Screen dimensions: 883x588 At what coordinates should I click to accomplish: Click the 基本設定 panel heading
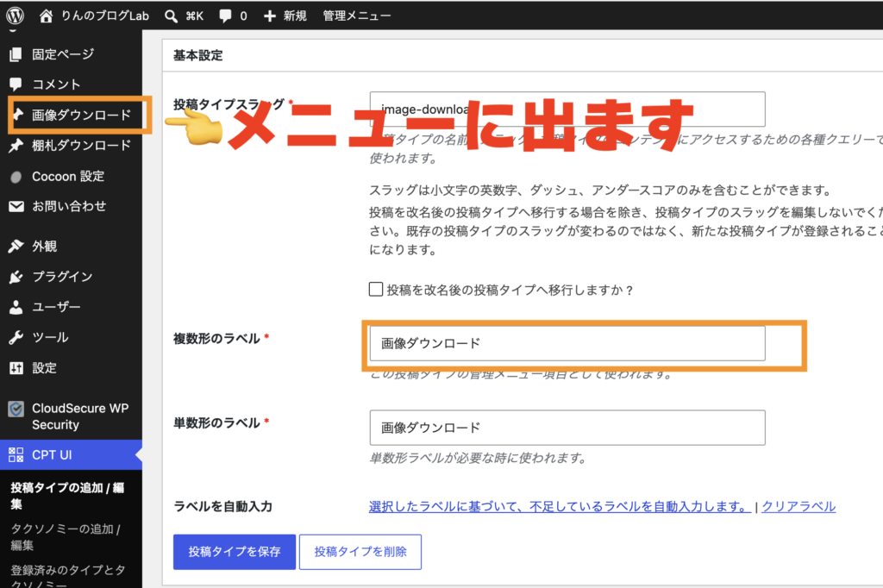[197, 55]
